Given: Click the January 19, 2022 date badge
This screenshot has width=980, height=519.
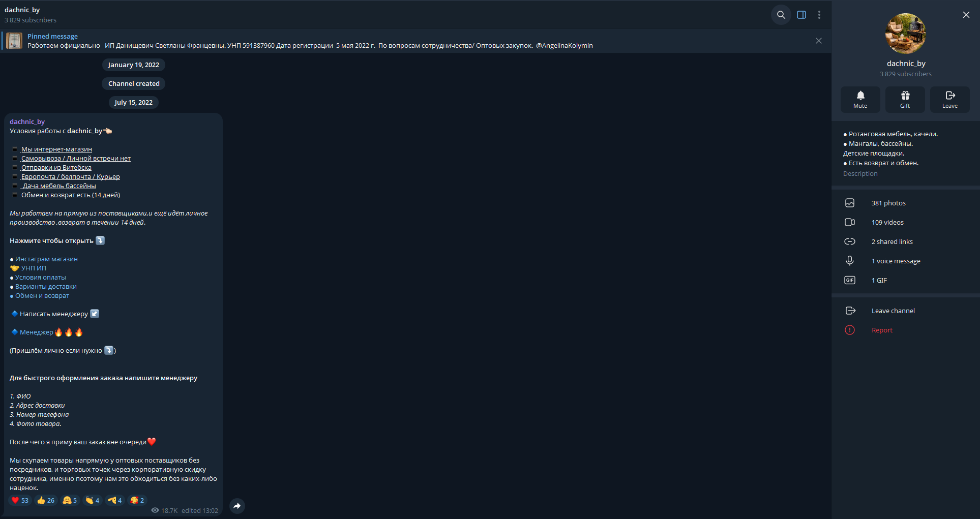Looking at the screenshot, I should pyautogui.click(x=133, y=65).
